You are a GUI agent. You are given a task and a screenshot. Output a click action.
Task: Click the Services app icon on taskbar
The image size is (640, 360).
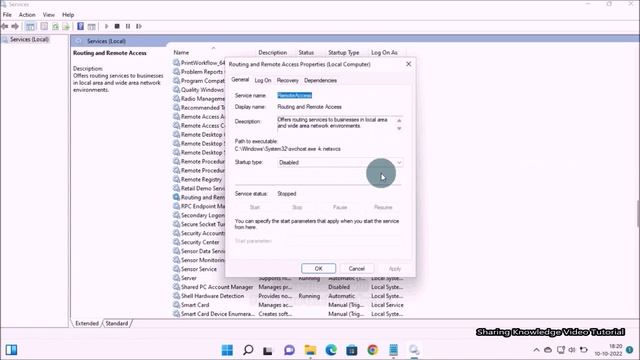tap(414, 350)
